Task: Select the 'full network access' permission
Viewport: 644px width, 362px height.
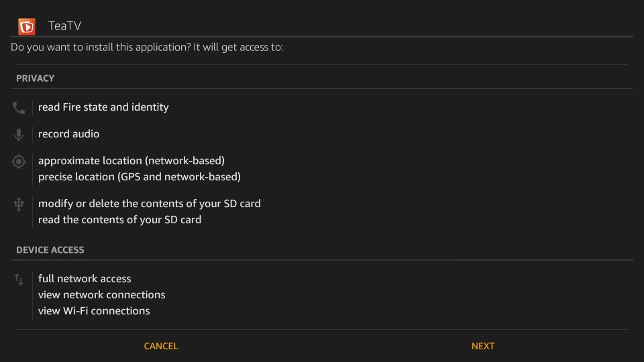Action: [x=85, y=279]
